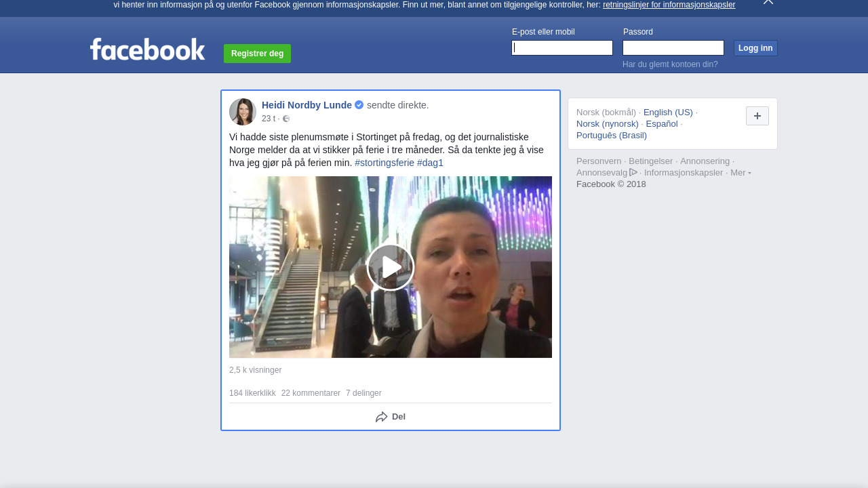Click the AdChoices triangle icon
The width and height of the screenshot is (868, 488).
click(x=633, y=172)
